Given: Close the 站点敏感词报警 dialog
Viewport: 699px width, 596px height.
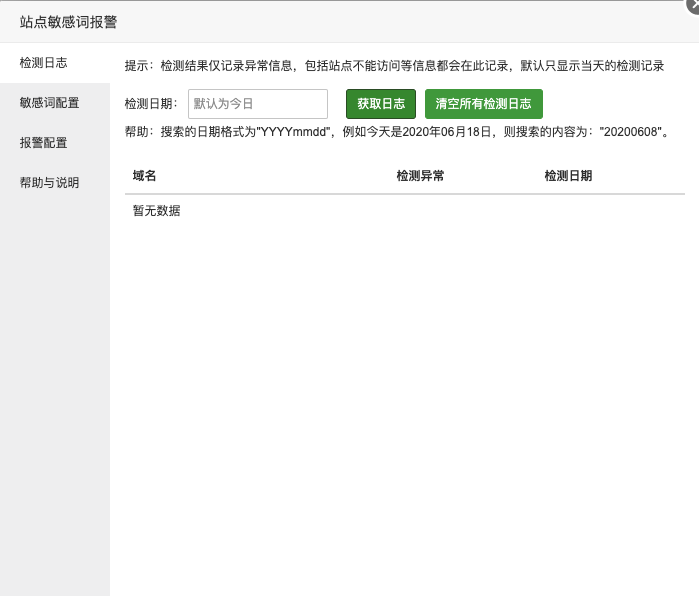Looking at the screenshot, I should 693,5.
